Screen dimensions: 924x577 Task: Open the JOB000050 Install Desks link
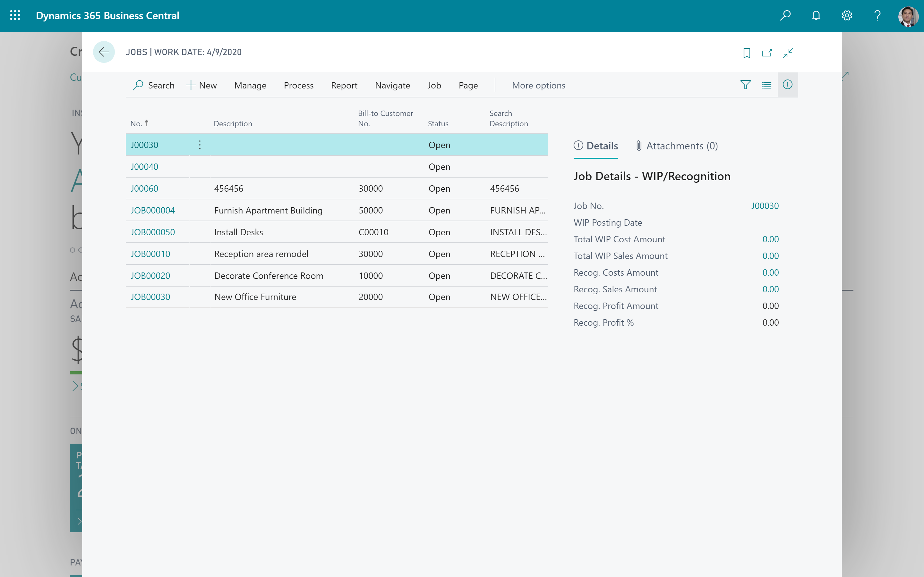point(152,232)
